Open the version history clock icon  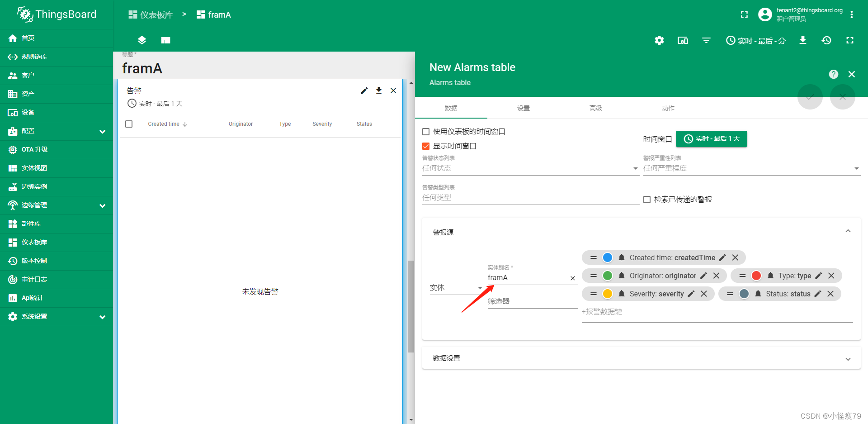[x=826, y=40]
